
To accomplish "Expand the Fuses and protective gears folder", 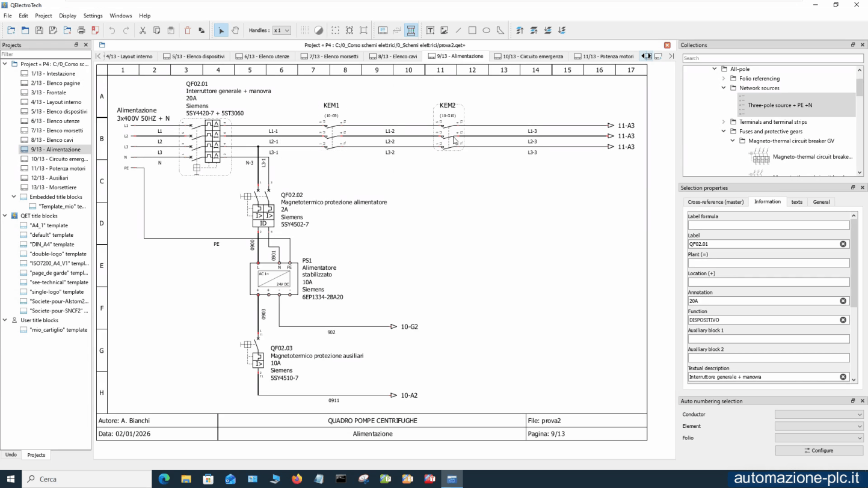I will pyautogui.click(x=724, y=131).
